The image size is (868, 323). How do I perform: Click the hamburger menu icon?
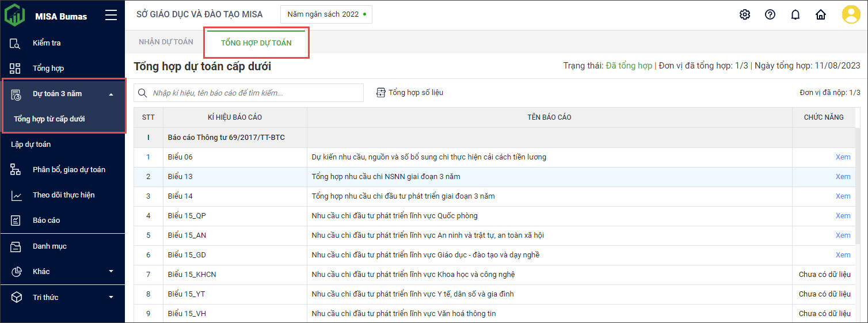coord(111,16)
